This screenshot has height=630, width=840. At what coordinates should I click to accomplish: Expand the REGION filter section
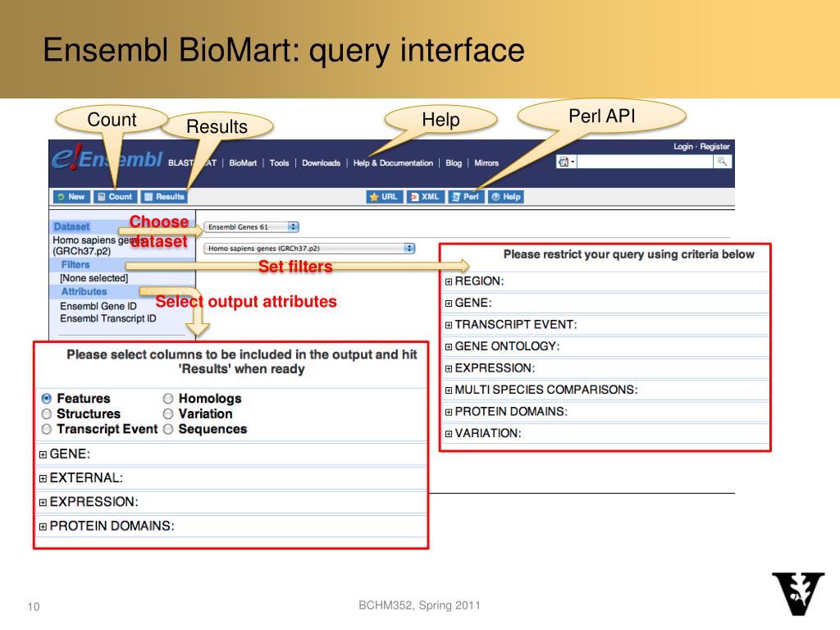pos(449,281)
